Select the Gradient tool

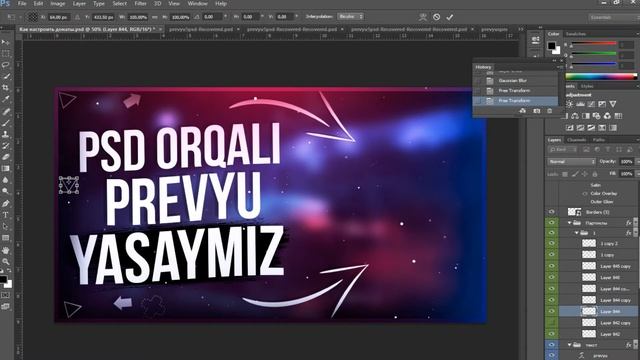[x=6, y=168]
